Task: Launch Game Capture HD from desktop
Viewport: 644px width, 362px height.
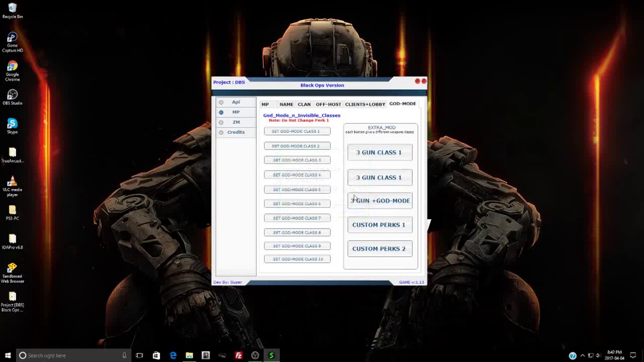Action: click(x=13, y=42)
